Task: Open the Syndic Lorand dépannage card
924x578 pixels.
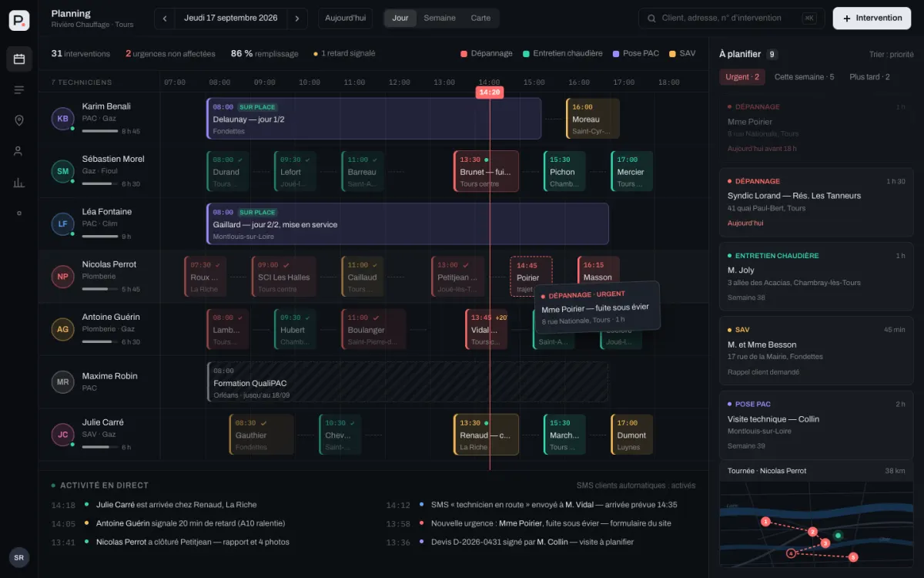Action: point(816,203)
